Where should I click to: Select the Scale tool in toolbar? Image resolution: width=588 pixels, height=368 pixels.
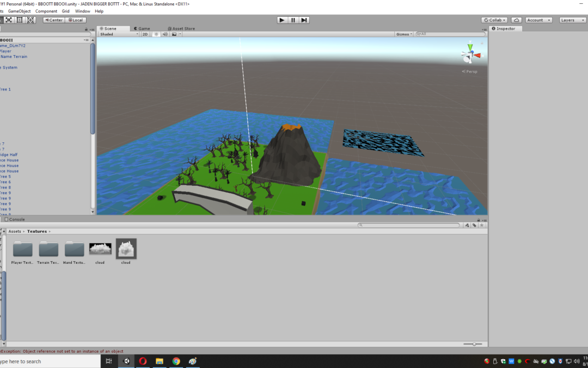click(x=9, y=20)
